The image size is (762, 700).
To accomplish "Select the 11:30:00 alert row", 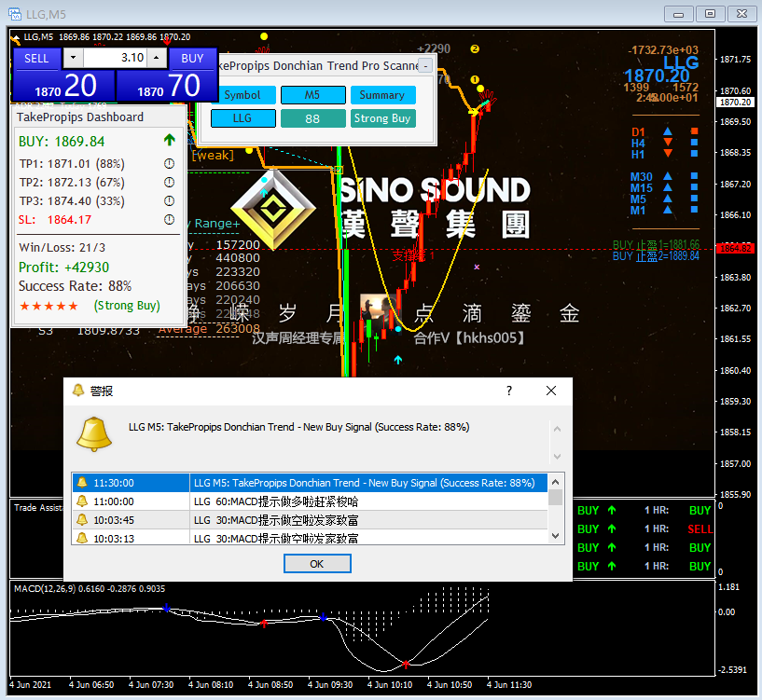I will (x=310, y=483).
